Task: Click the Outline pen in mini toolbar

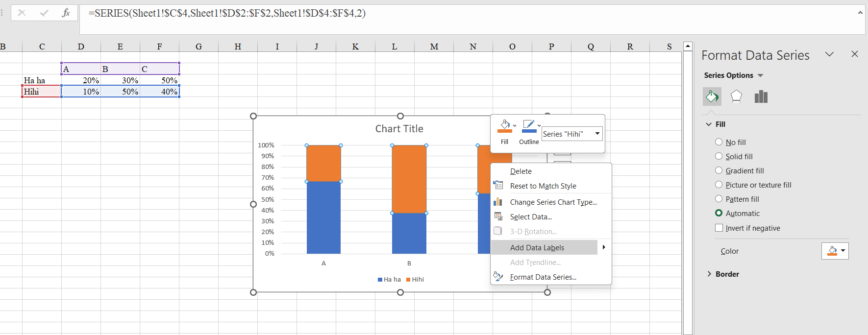Action: [528, 127]
